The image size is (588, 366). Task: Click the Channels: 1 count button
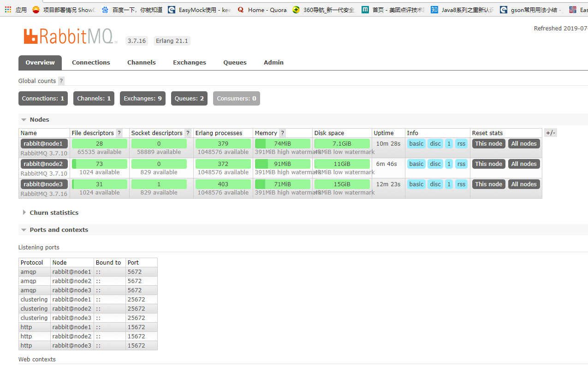[x=94, y=98]
